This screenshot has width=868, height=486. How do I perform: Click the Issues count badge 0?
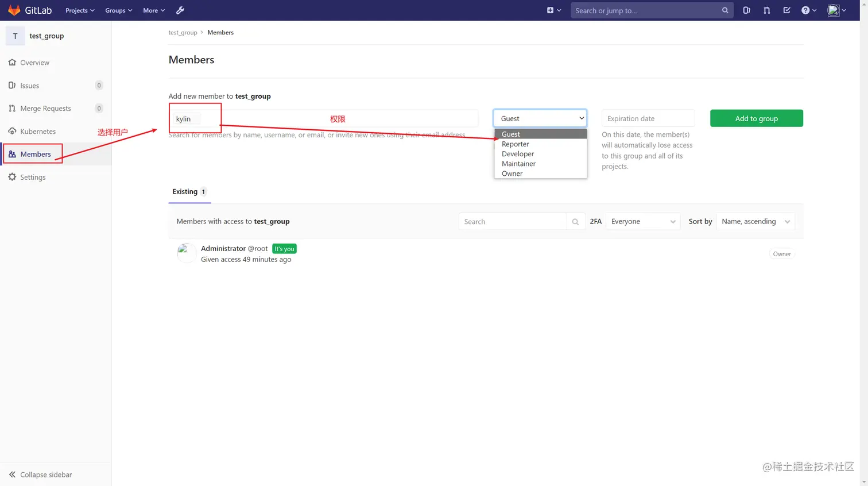(x=99, y=85)
